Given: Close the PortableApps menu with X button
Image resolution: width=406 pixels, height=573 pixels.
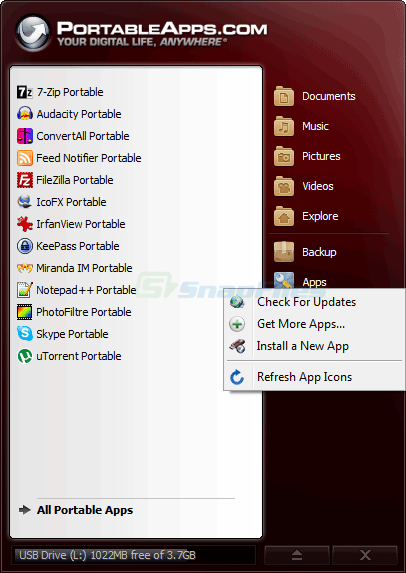Looking at the screenshot, I should point(365,555).
